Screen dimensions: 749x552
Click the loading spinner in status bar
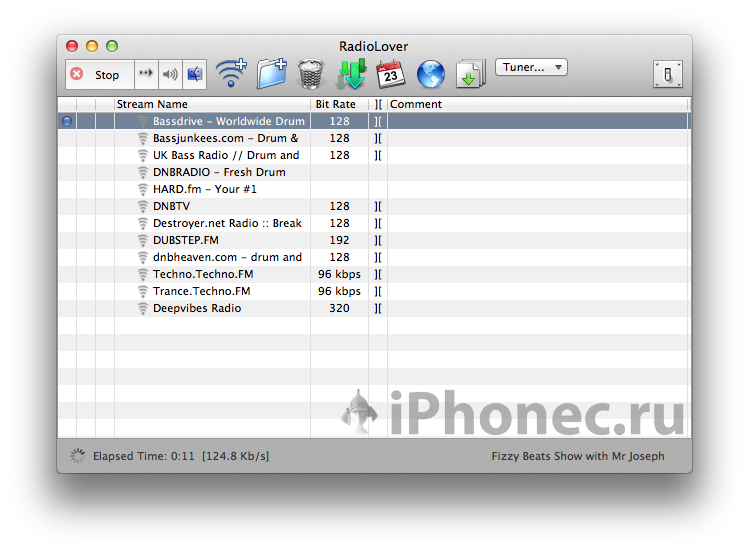click(x=77, y=456)
